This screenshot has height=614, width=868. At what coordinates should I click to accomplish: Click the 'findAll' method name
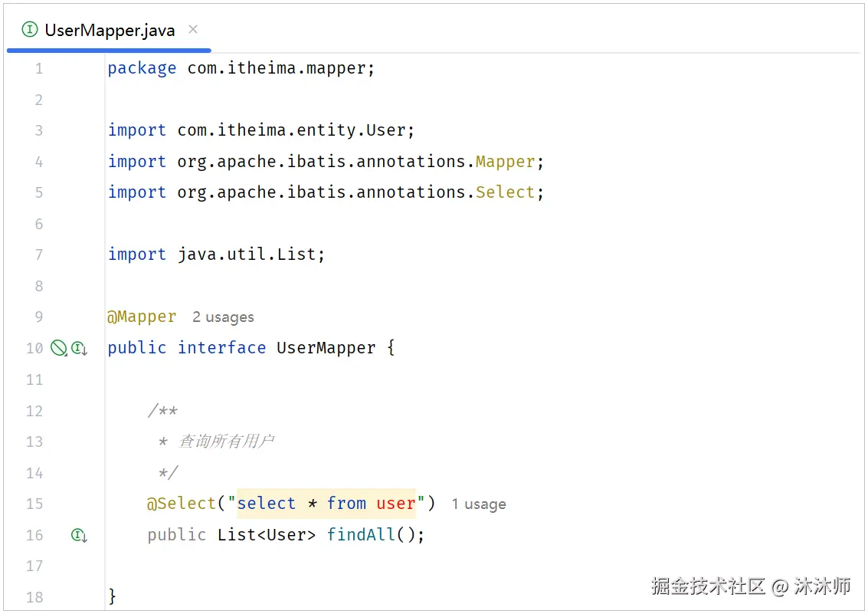point(361,535)
